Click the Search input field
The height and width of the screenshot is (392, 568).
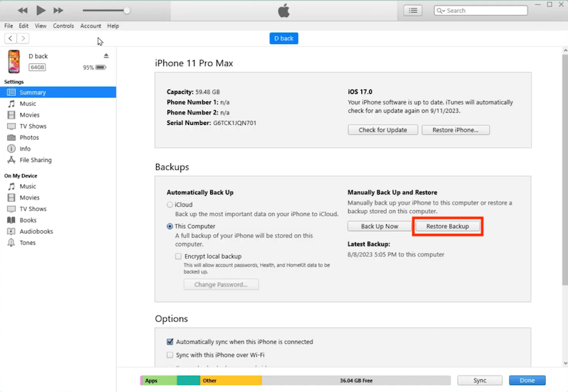coord(481,11)
